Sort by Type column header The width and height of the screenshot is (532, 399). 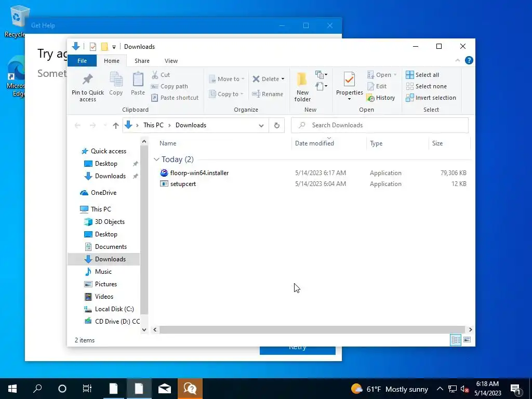(x=376, y=143)
